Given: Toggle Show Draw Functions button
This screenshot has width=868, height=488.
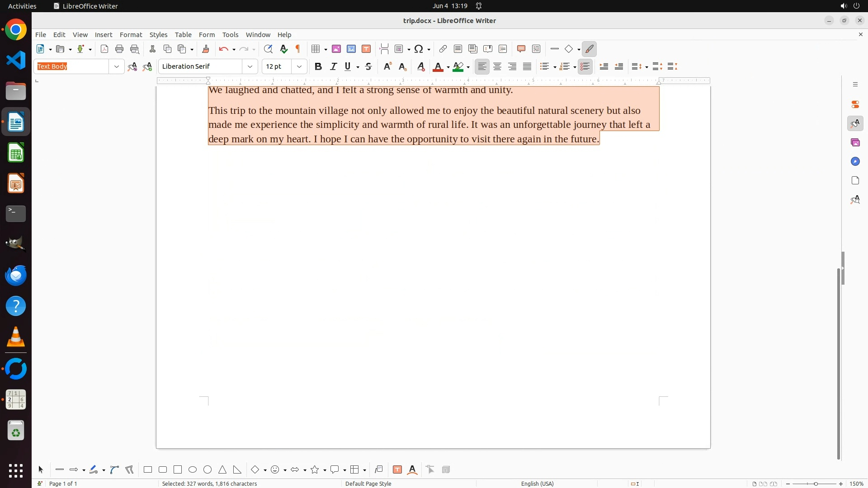Looking at the screenshot, I should coord(589,49).
